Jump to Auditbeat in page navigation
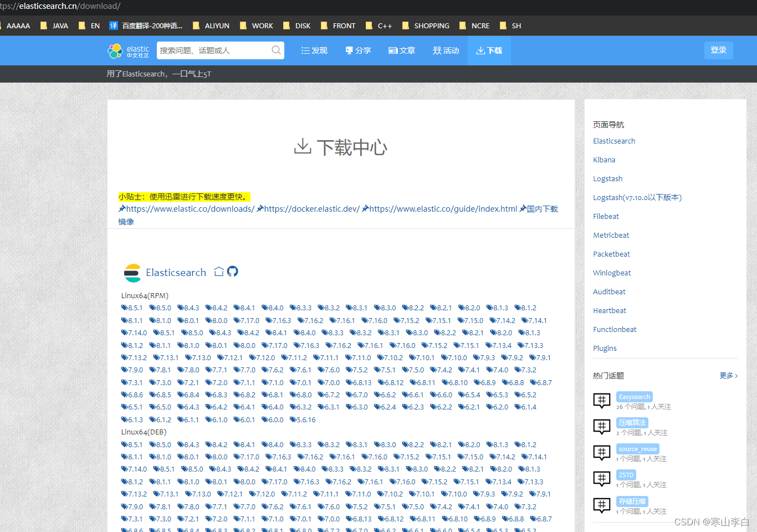Screen dimensions: 757x532 coord(610,291)
